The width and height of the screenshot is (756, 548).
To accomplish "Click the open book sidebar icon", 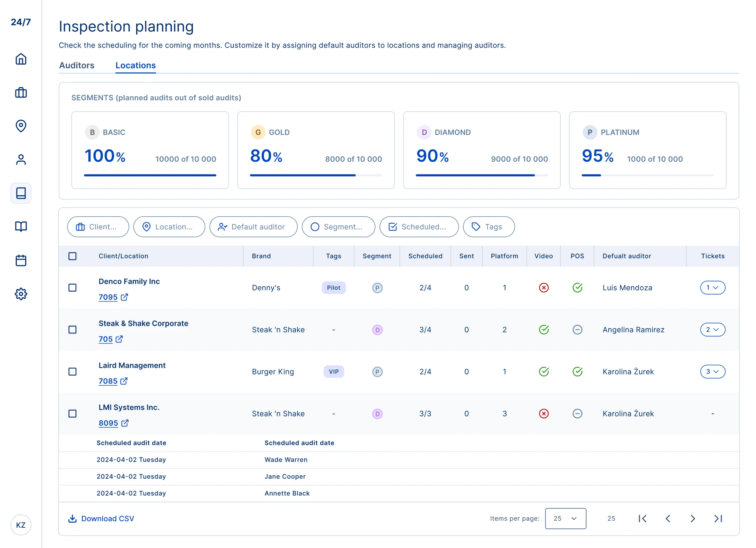I will [21, 227].
